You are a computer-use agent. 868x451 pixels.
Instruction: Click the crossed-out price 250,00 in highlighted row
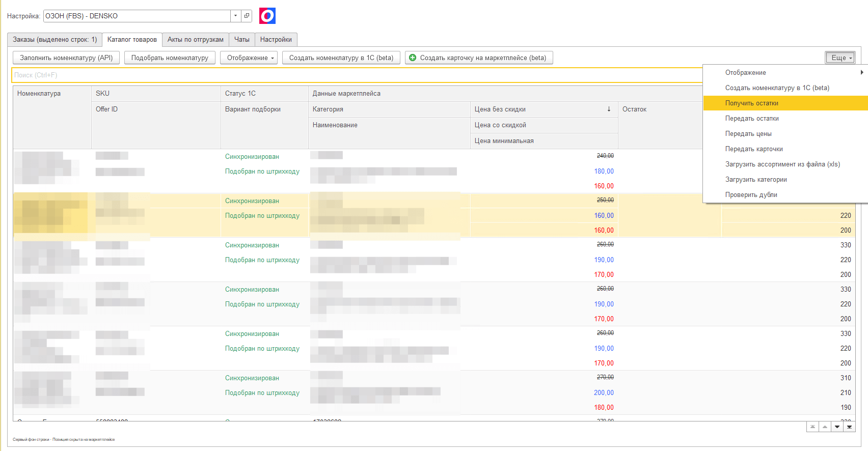605,200
